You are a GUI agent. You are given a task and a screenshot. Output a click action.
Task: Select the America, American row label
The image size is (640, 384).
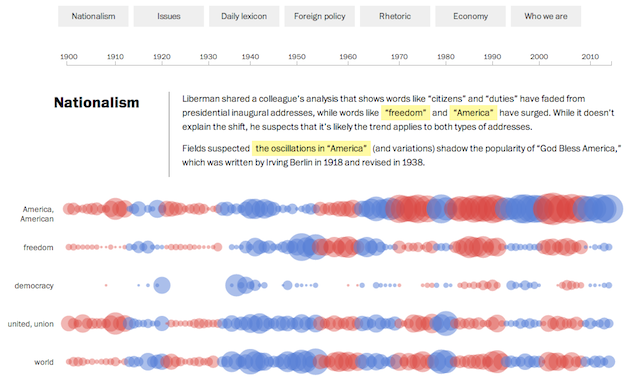point(37,214)
